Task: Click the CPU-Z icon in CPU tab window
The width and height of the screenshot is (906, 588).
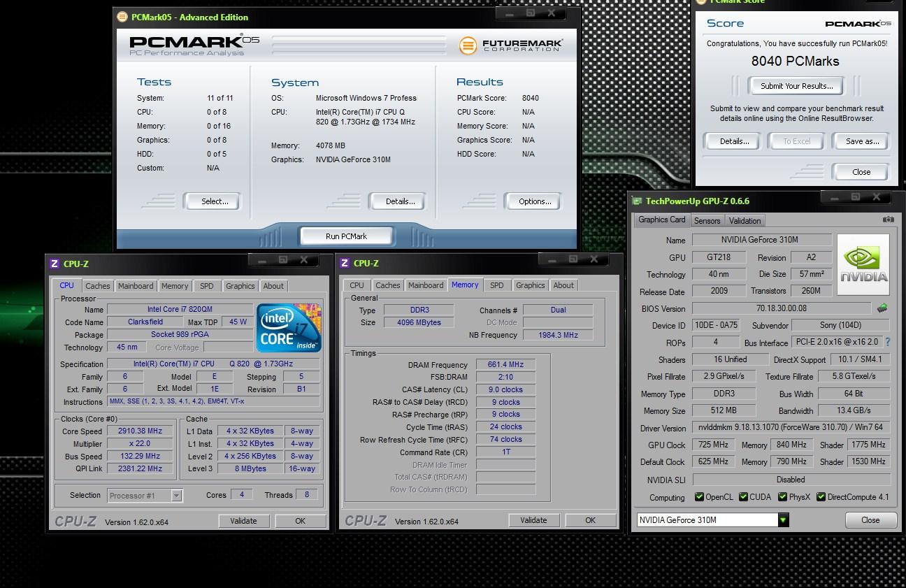Action: point(55,264)
